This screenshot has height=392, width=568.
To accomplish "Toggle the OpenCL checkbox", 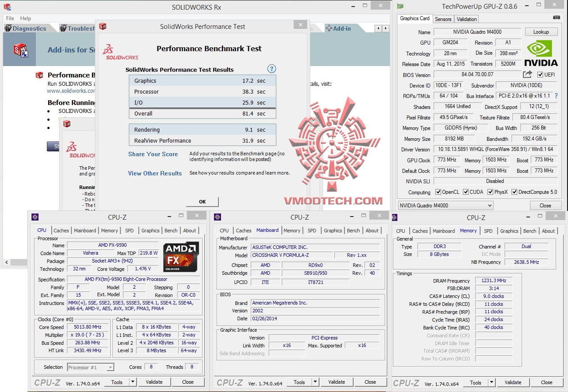I will 438,192.
